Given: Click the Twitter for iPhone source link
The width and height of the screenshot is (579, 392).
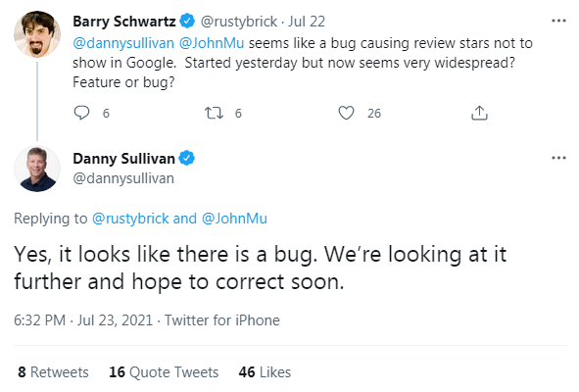Looking at the screenshot, I should tap(222, 319).
